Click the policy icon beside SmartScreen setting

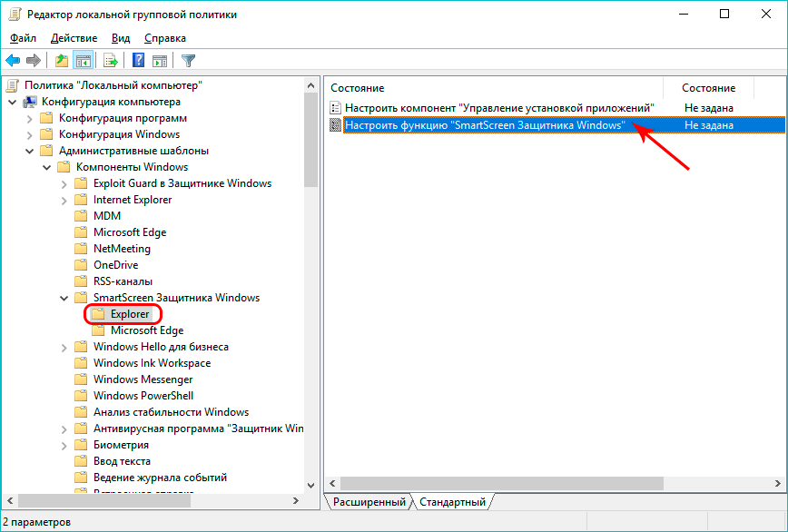[335, 124]
